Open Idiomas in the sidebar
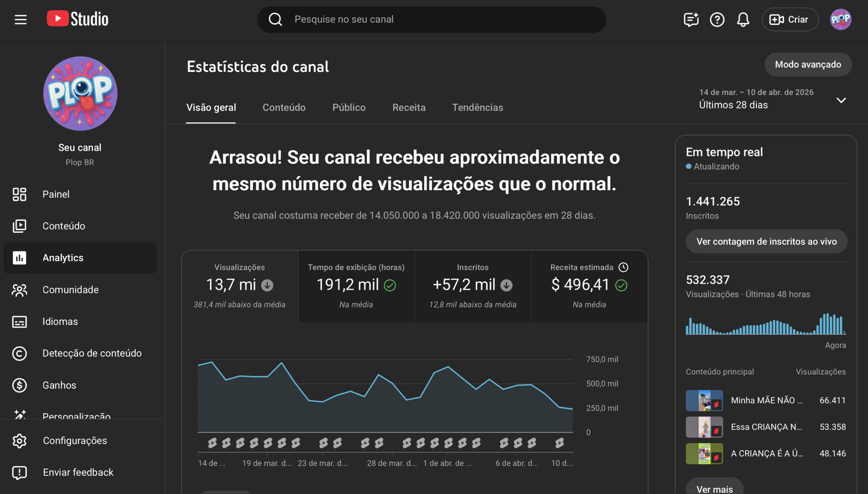Image resolution: width=868 pixels, height=494 pixels. [80, 322]
